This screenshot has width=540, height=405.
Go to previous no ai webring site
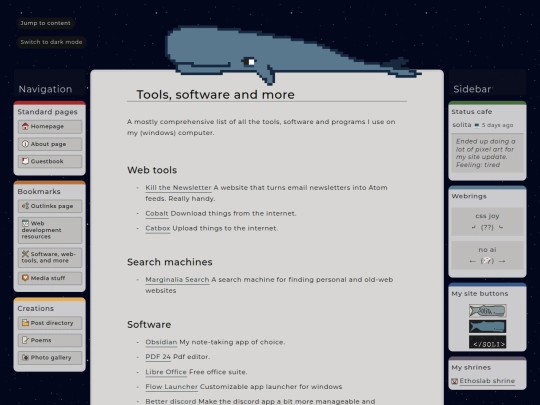coord(472,261)
